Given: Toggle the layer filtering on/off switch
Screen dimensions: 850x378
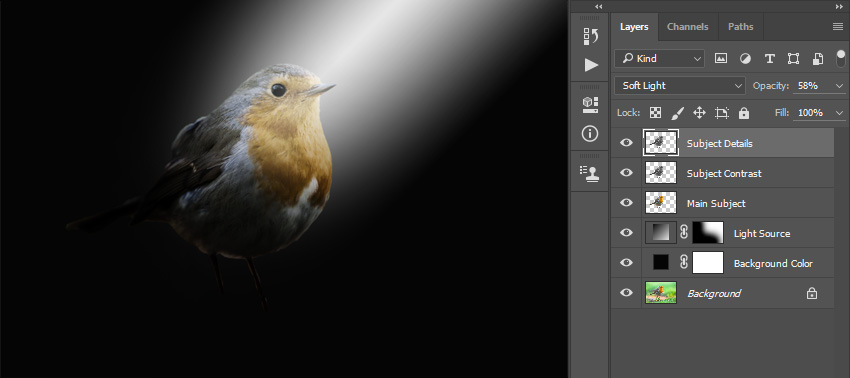Looking at the screenshot, I should coord(841,58).
